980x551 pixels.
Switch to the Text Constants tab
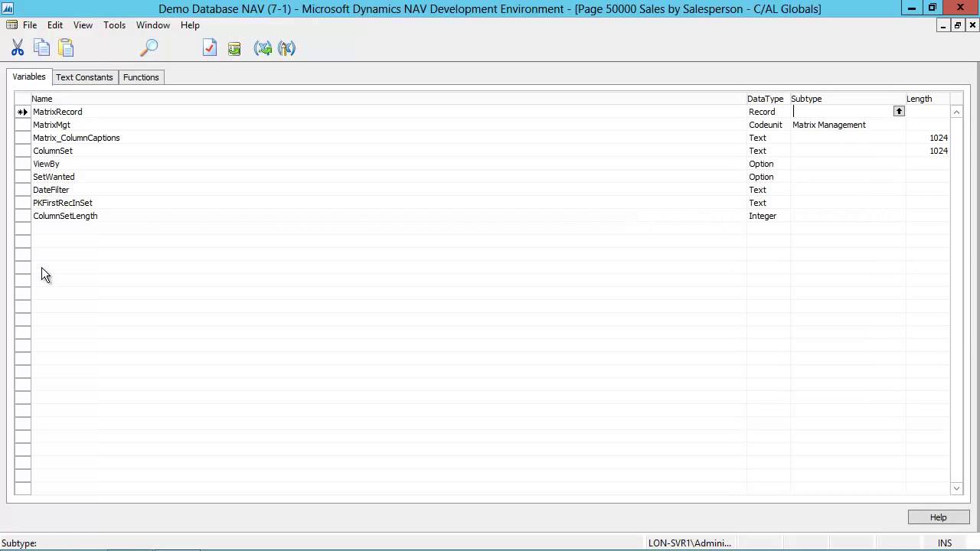84,77
